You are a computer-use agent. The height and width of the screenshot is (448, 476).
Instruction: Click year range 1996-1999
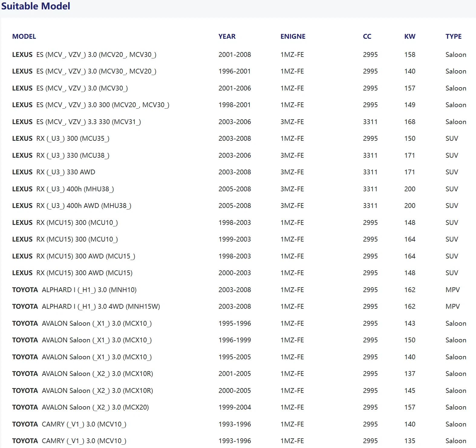click(235, 340)
